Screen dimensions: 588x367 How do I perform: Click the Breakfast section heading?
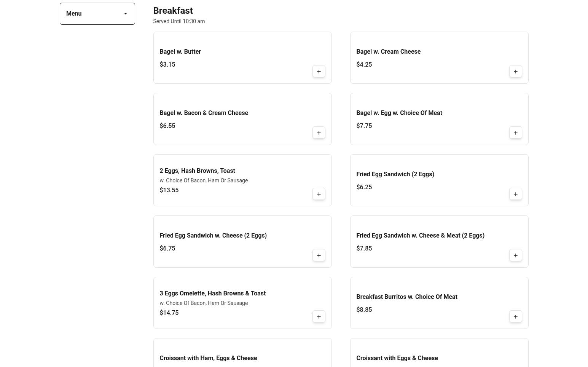[173, 11]
